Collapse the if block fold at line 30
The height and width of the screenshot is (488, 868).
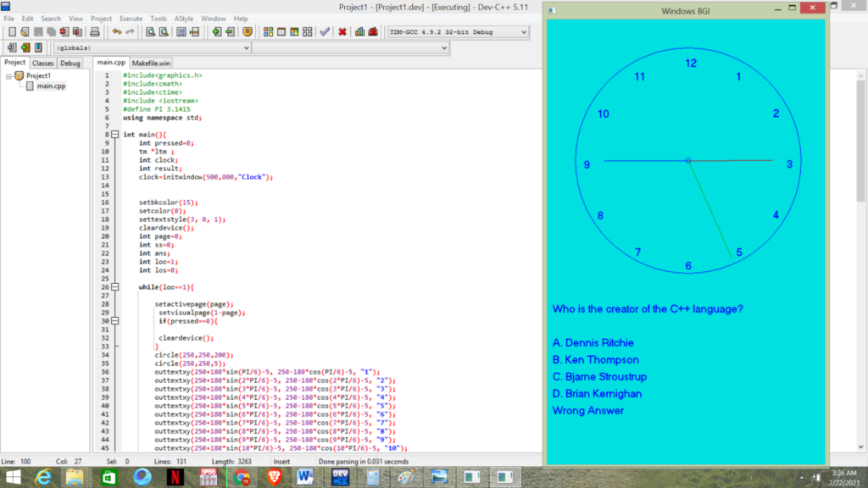(115, 321)
